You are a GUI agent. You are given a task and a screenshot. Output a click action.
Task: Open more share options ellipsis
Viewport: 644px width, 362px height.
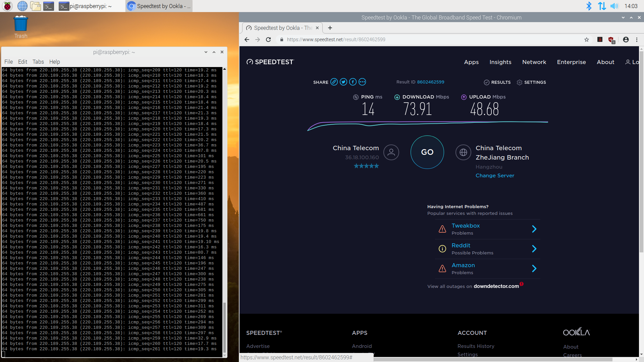pyautogui.click(x=362, y=82)
